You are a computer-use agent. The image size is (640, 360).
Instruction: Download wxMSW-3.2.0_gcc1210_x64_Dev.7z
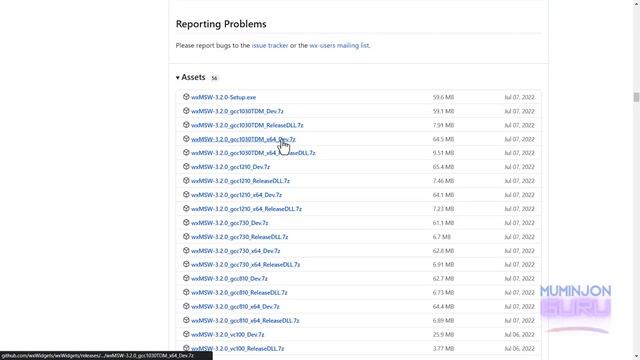point(236,195)
